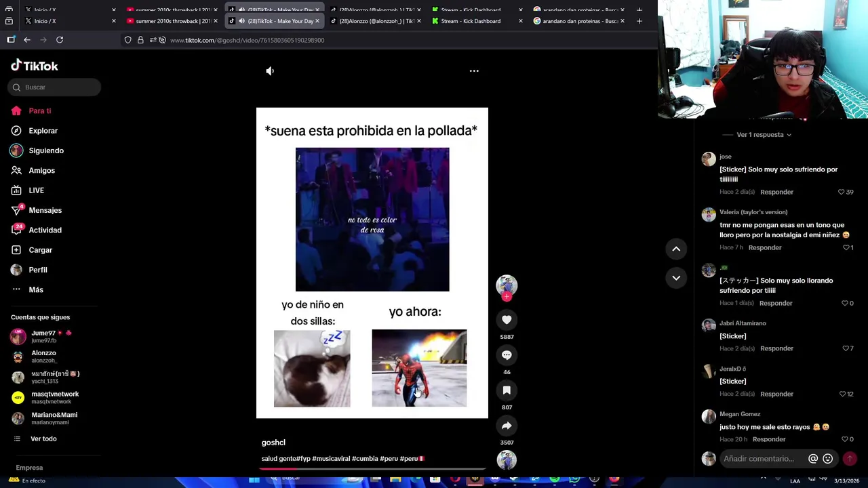Follow goshcl with the red plus

point(507,296)
